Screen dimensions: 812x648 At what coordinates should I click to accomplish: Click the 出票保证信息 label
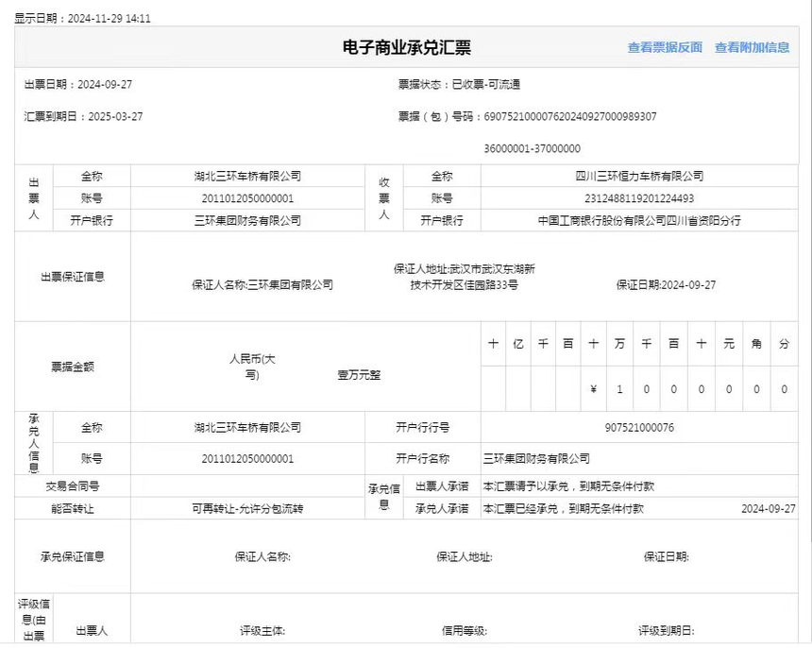tap(73, 277)
